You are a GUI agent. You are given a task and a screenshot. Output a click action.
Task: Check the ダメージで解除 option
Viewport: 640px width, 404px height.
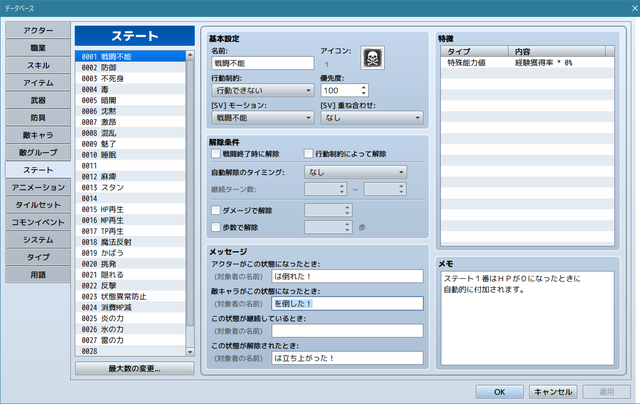pos(216,210)
